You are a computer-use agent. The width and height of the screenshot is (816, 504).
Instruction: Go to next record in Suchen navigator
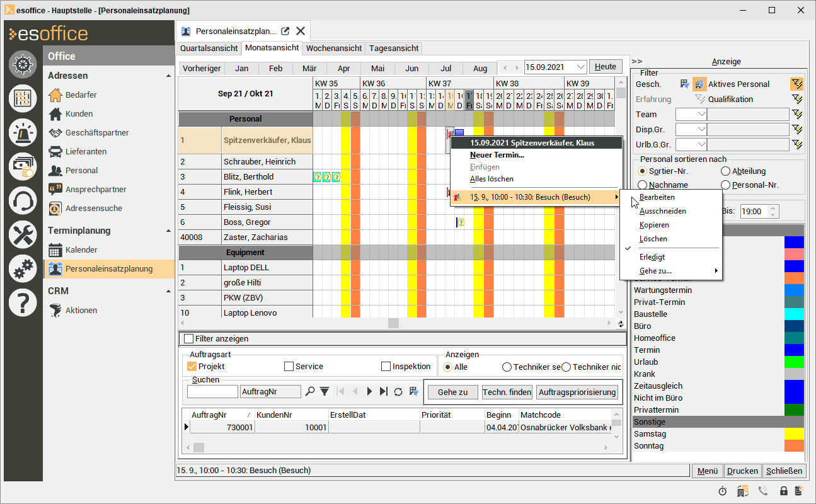(x=369, y=391)
